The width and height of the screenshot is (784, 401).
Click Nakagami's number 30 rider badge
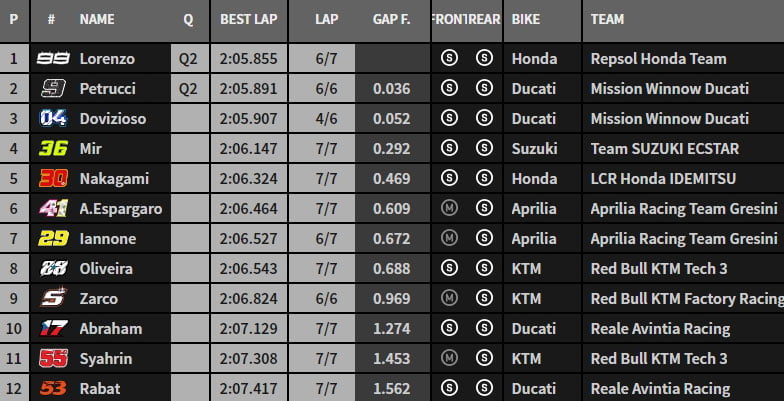click(x=52, y=179)
